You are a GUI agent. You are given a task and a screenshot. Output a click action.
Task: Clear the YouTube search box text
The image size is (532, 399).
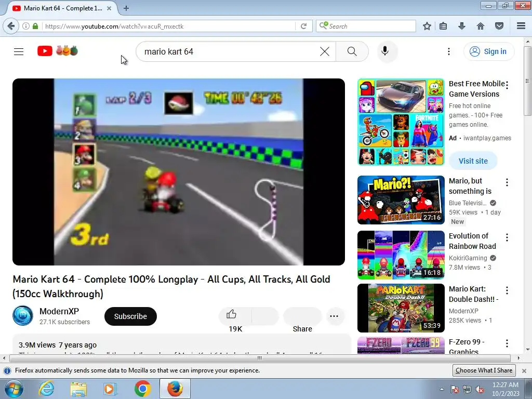tap(325, 51)
